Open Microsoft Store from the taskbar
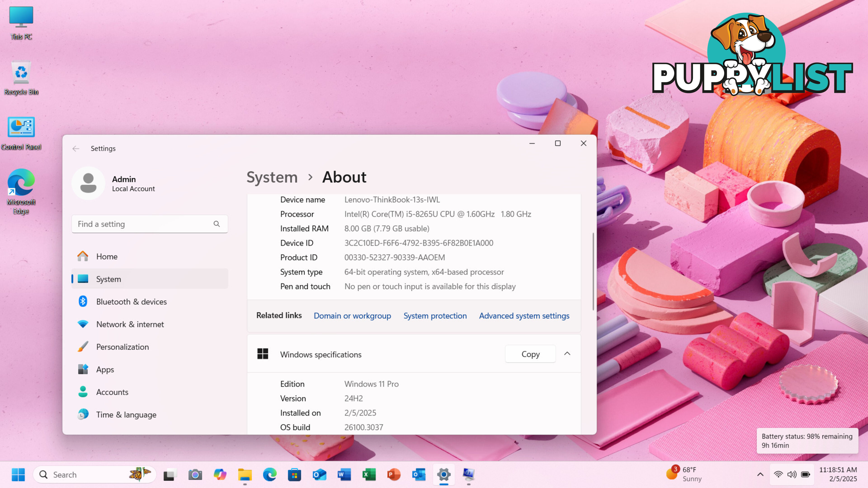 pos(295,474)
